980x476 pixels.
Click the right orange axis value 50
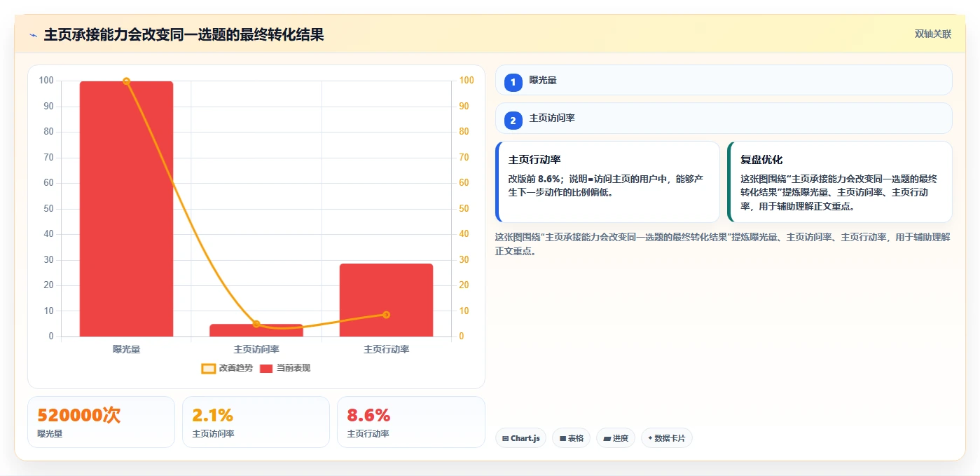(464, 209)
